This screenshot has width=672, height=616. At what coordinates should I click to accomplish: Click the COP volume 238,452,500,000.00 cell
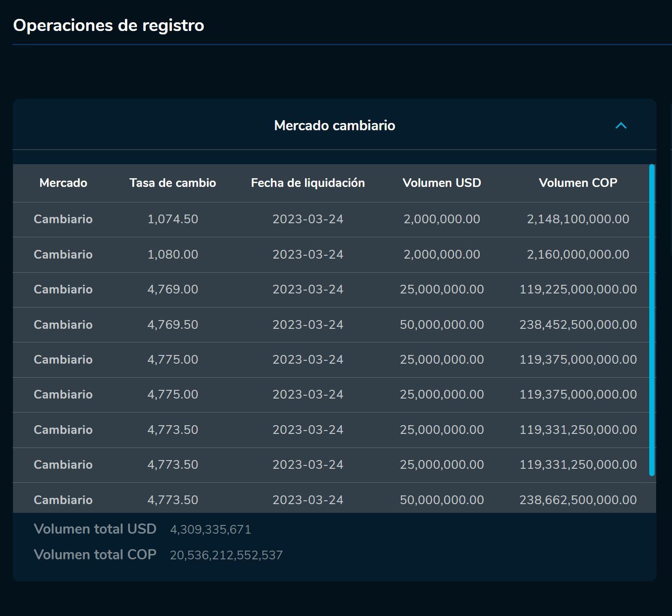578,325
